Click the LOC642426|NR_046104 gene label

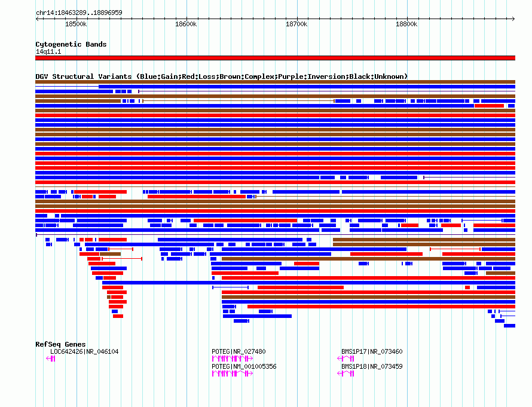(x=84, y=351)
